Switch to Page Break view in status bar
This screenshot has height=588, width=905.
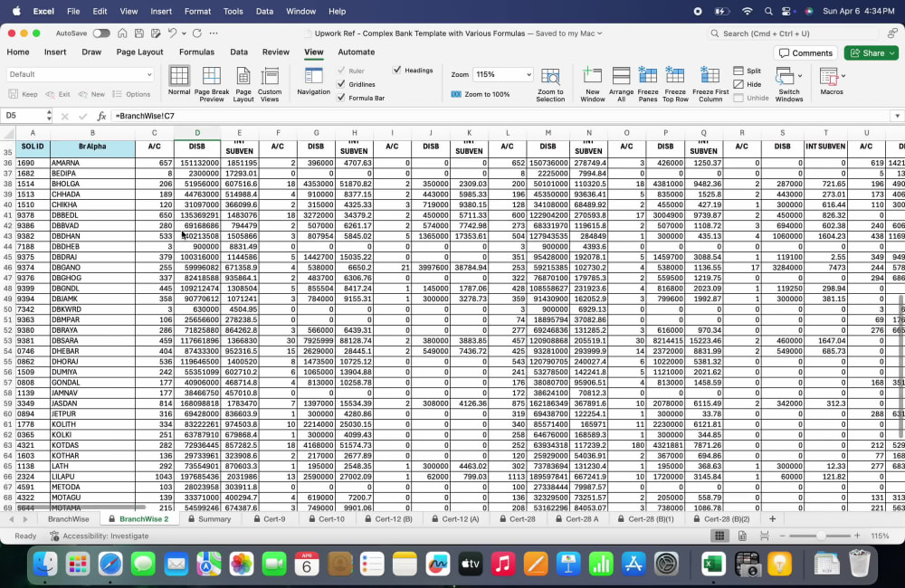(x=765, y=536)
